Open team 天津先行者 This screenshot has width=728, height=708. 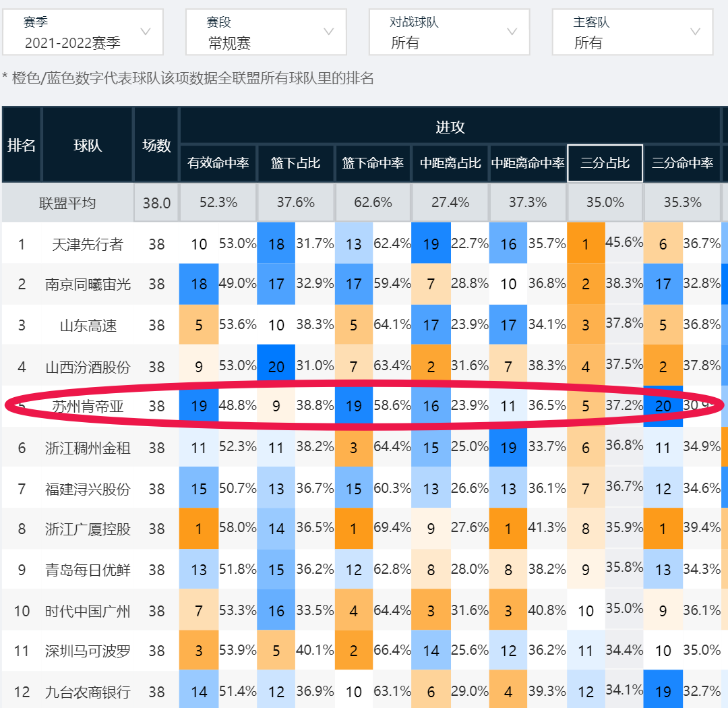(x=87, y=244)
